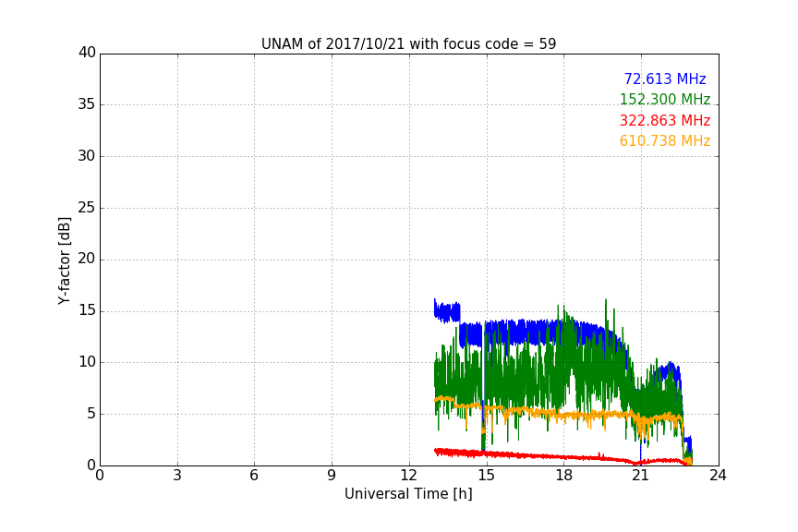Select the green 152.300 MHz legend label
This screenshot has width=798, height=532.
[665, 99]
